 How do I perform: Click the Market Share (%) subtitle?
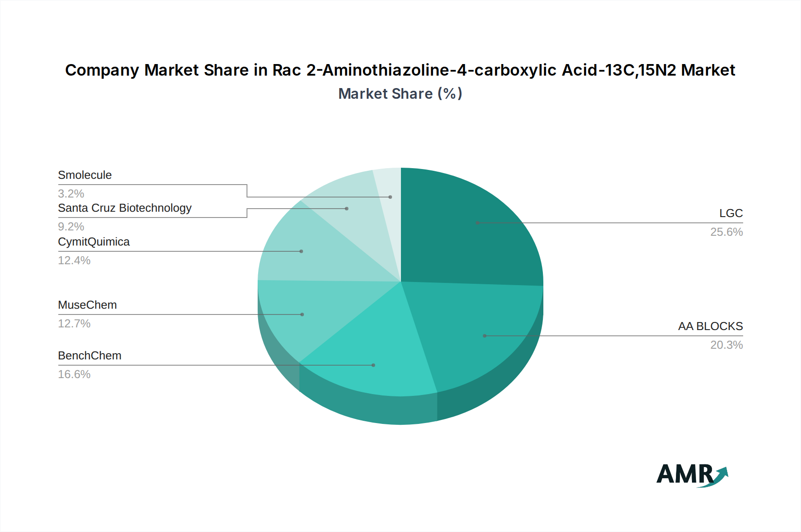[x=400, y=94]
